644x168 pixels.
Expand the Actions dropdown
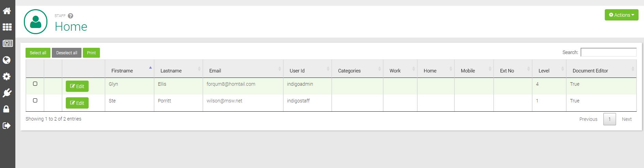pos(621,15)
